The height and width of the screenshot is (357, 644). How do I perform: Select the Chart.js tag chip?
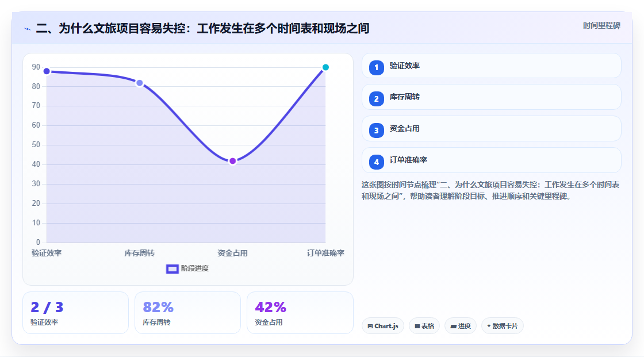[383, 326]
